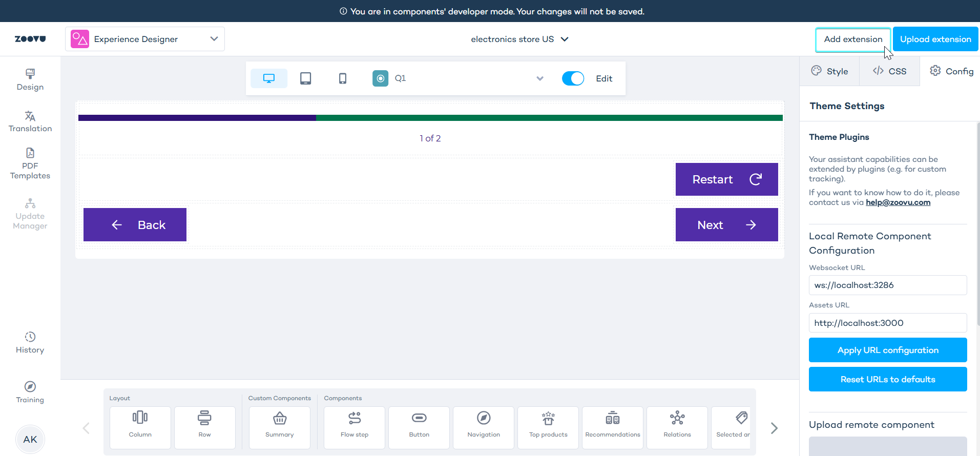The height and width of the screenshot is (456, 980).
Task: Click the zoovu logo
Action: pyautogui.click(x=30, y=39)
